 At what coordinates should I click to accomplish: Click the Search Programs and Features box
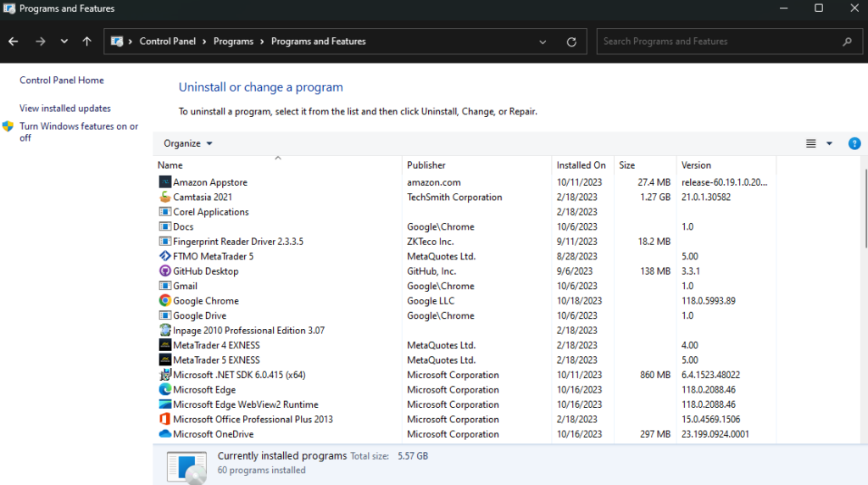pos(721,42)
